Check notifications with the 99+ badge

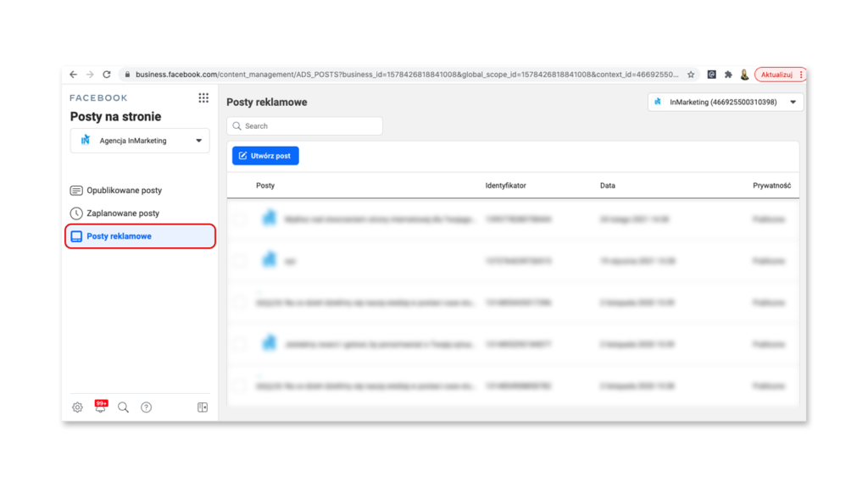101,406
